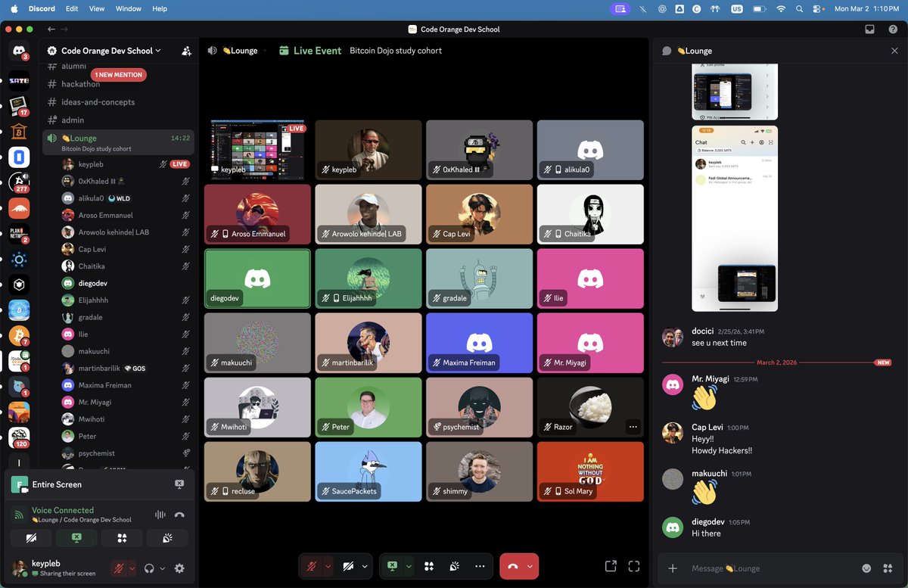Open apps icon right of emoji picker
908x588 pixels.
pyautogui.click(x=888, y=568)
